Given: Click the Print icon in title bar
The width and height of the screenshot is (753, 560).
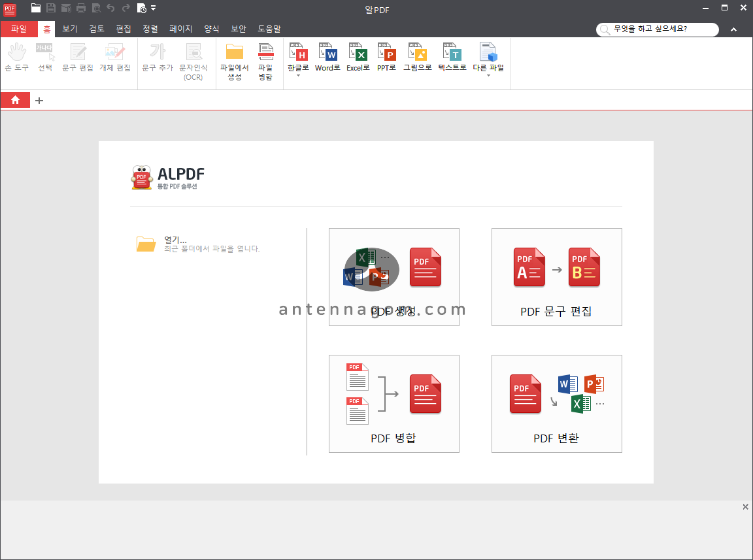Looking at the screenshot, I should coord(81,8).
